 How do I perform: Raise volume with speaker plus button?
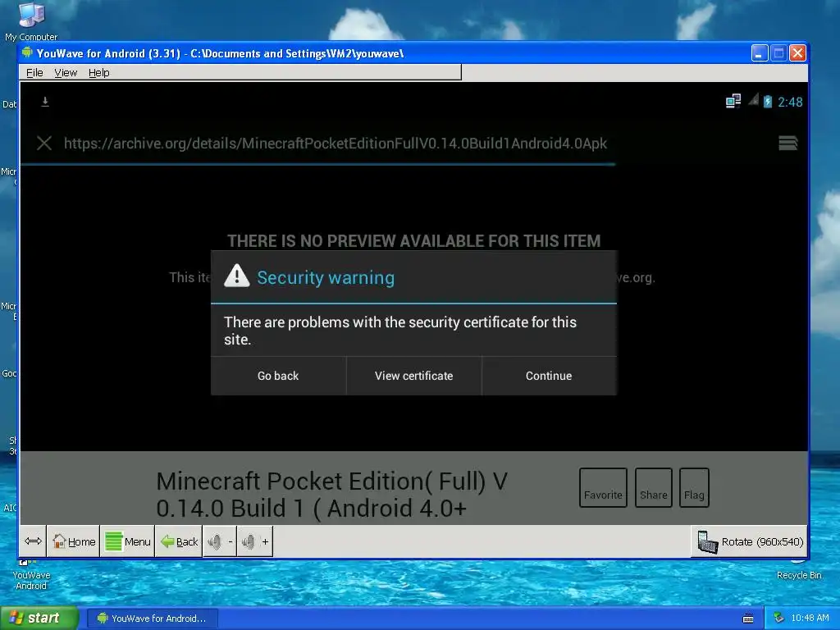255,541
